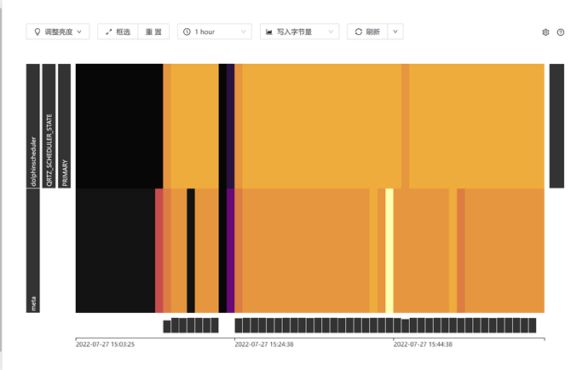The image size is (588, 370).
Task: Select the QRTZ_SCHEDULER_STATE table label
Action: 49,125
